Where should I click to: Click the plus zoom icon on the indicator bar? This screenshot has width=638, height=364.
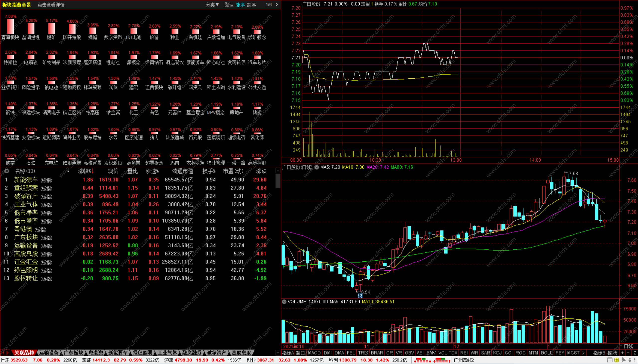tap(622, 353)
